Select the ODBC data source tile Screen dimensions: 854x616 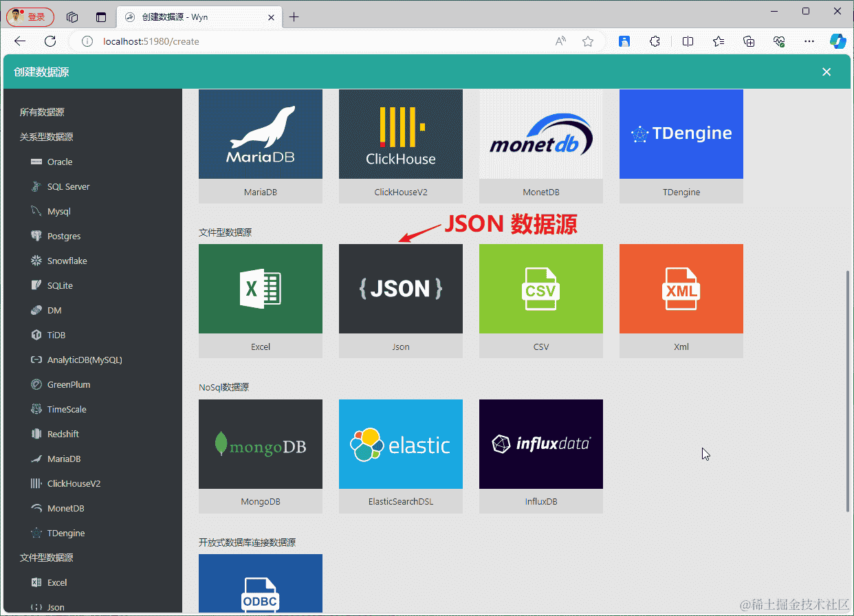pos(260,583)
